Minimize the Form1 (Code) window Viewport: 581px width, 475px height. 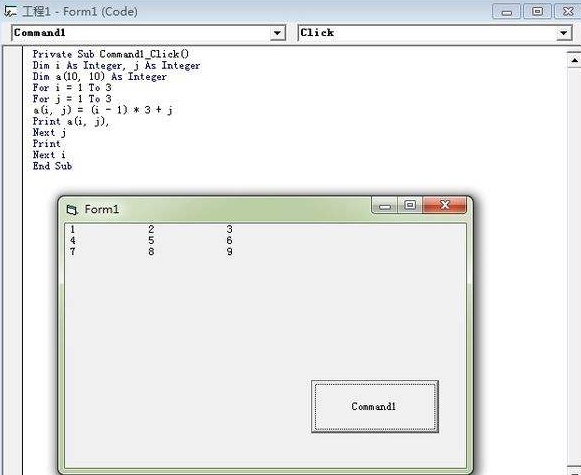point(506,11)
